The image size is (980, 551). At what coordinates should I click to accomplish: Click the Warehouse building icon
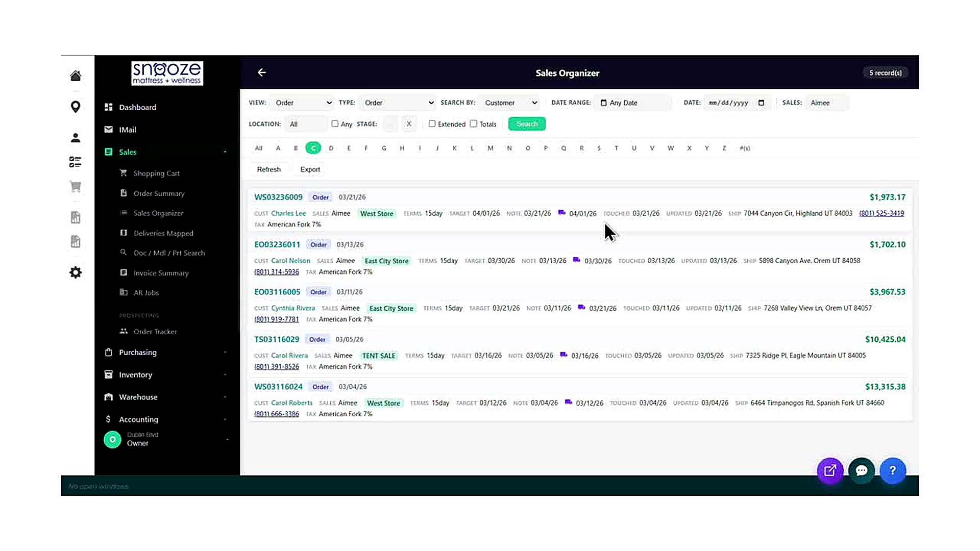(x=108, y=397)
